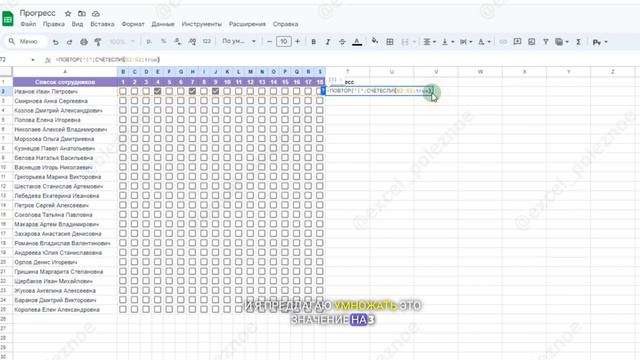Screen dimensions: 640x360
Task: Uncheck day 7 box for Иванов Иван Петрович
Action: 192,91
